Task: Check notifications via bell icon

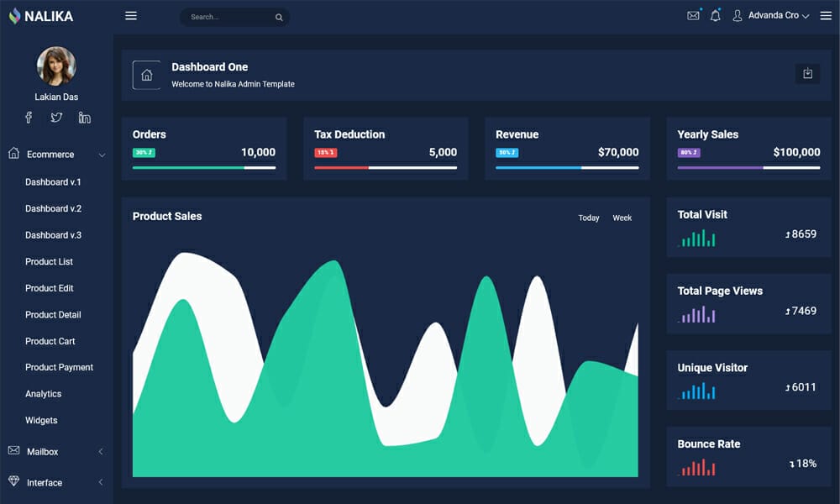Action: point(715,15)
